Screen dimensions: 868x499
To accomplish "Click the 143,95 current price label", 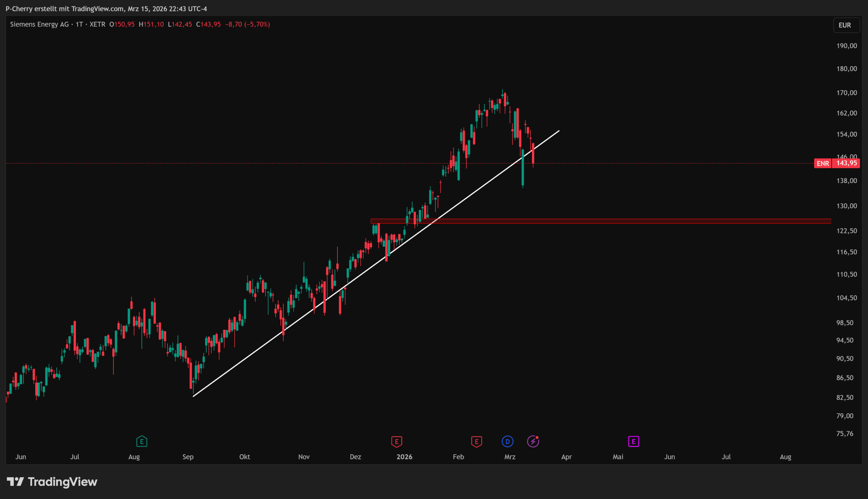I will coord(846,163).
